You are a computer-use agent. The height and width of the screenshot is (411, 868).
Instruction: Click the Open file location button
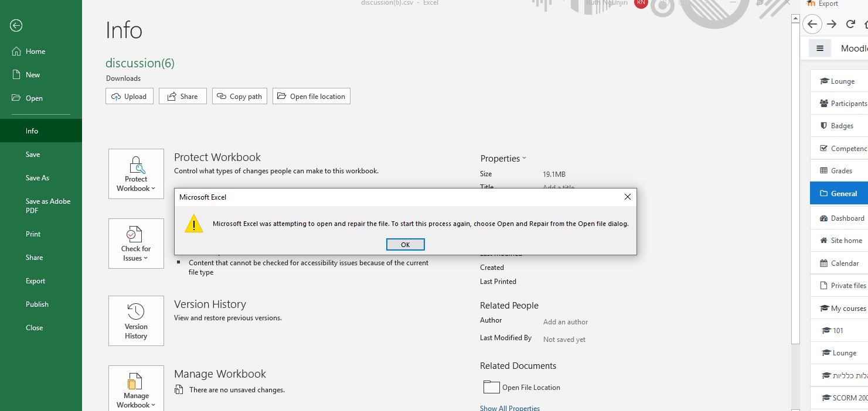[311, 96]
